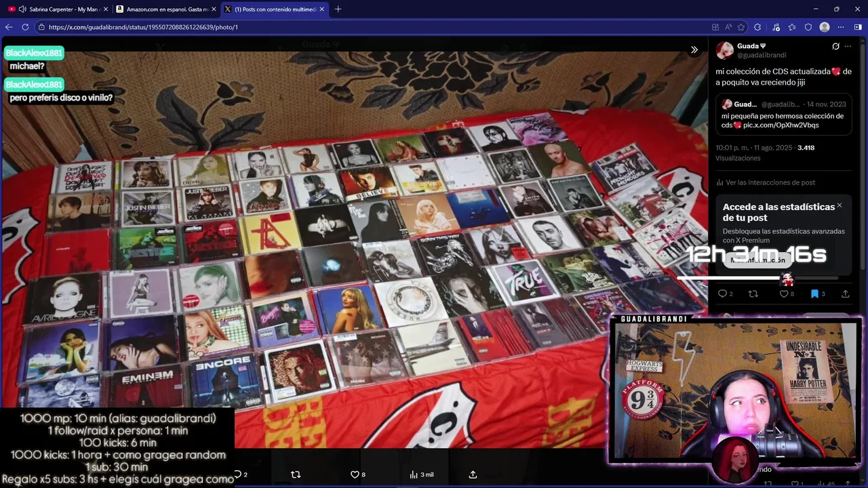The image size is (868, 488).
Task: Click the Más información button
Action: tap(758, 260)
